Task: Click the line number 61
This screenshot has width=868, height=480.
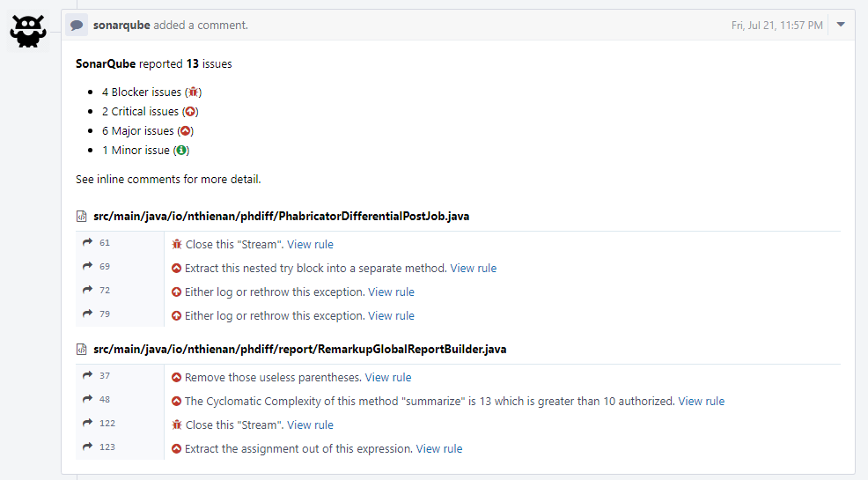Action: pyautogui.click(x=105, y=242)
